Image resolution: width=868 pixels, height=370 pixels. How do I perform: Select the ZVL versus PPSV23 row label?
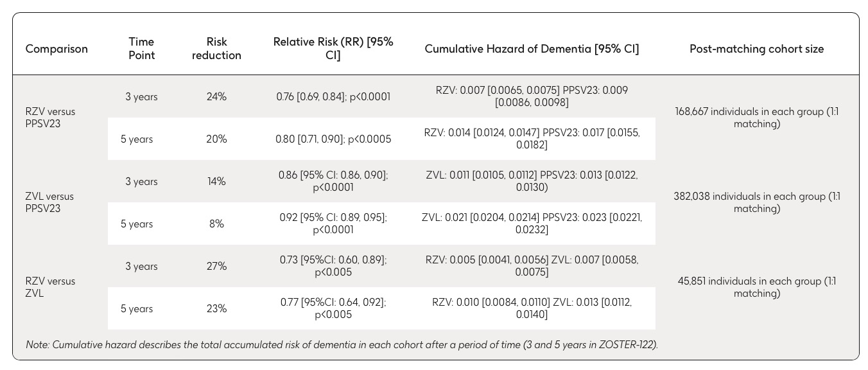[49, 202]
